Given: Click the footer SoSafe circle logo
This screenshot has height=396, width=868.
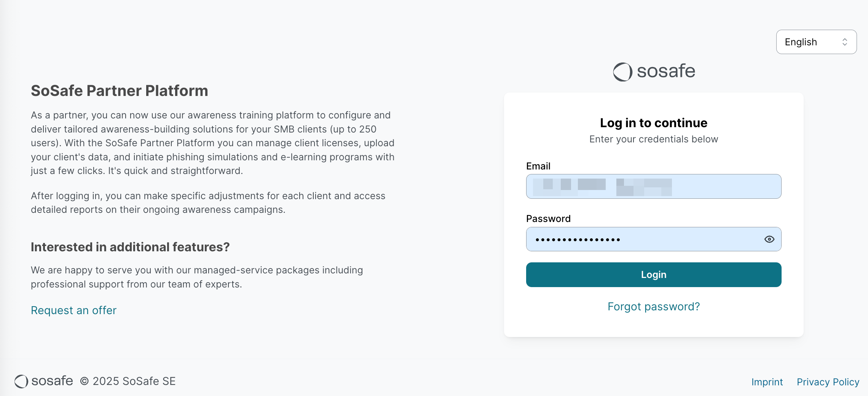Looking at the screenshot, I should pos(21,381).
